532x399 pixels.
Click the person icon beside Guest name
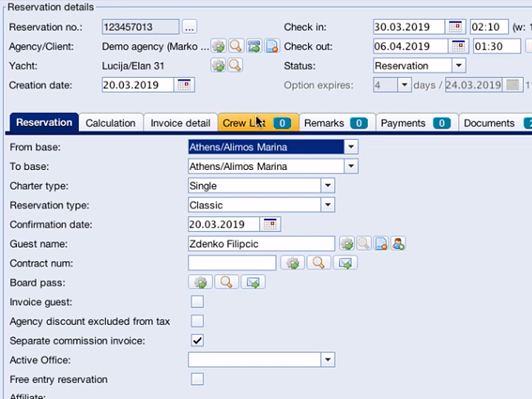[398, 244]
